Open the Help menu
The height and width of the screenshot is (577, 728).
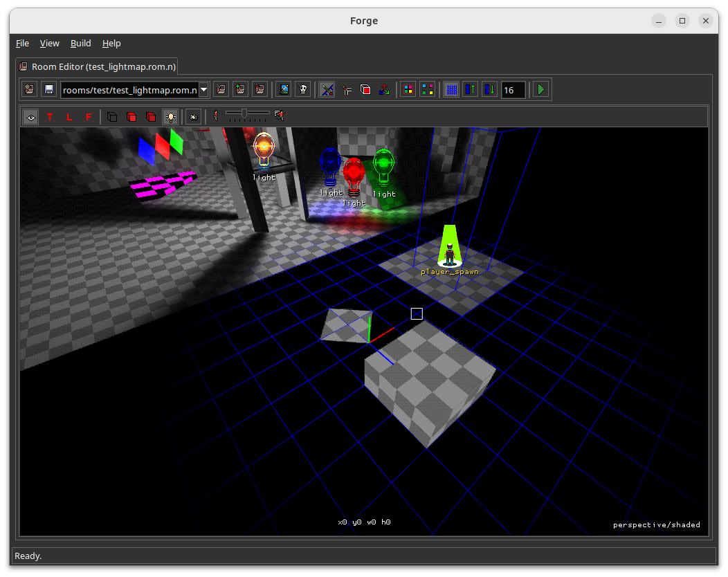pyautogui.click(x=111, y=43)
